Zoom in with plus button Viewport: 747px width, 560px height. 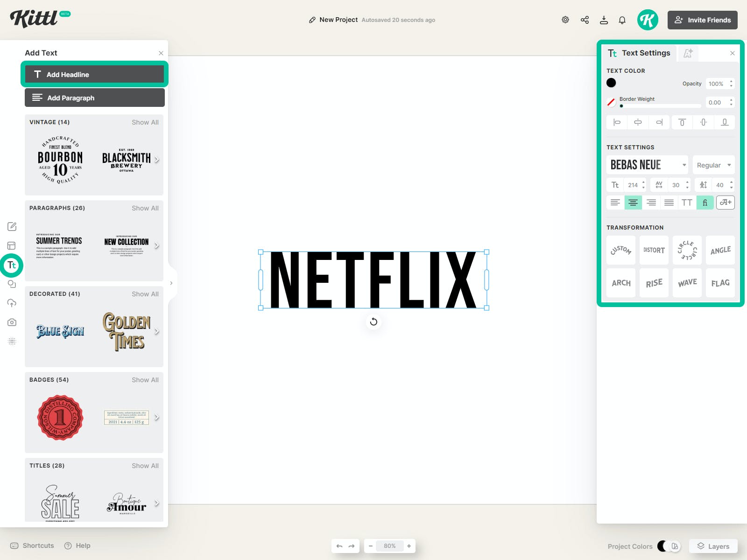point(409,546)
